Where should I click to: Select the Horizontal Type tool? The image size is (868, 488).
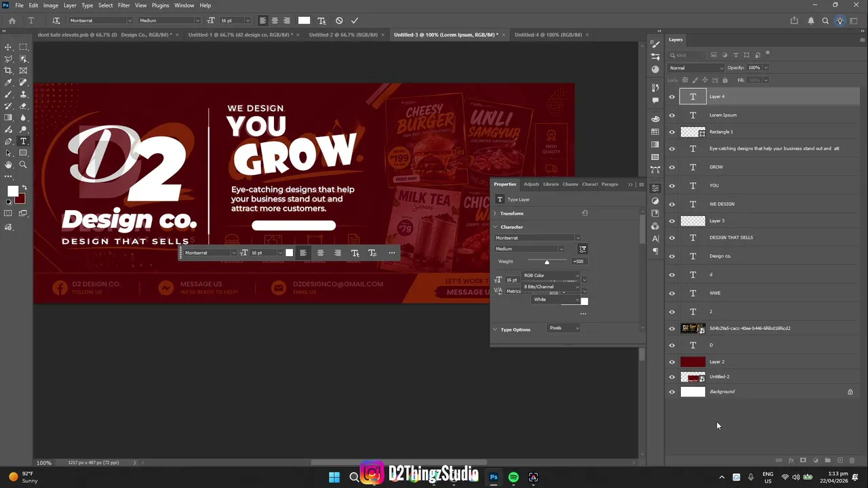click(x=23, y=141)
